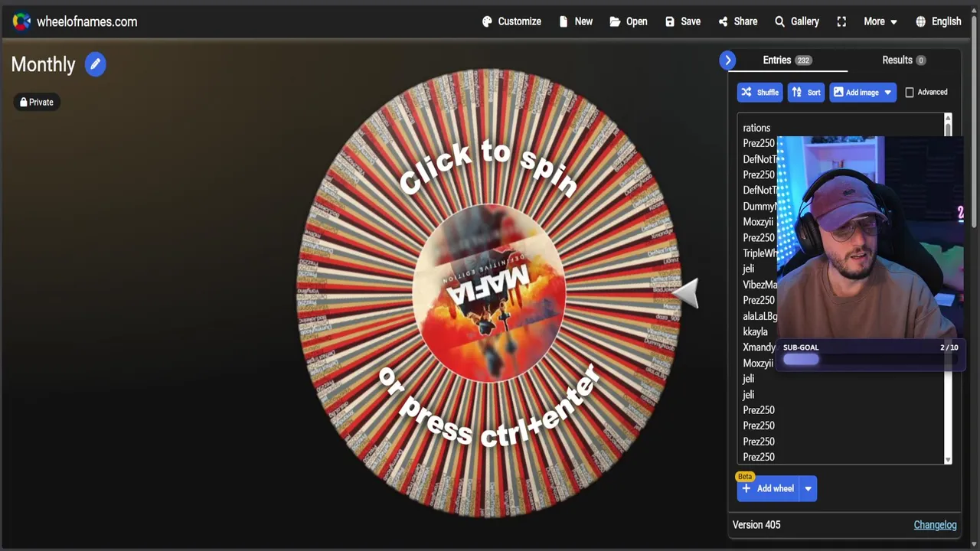The image size is (980, 551).
Task: Open the Customize palette option
Action: [x=511, y=21]
